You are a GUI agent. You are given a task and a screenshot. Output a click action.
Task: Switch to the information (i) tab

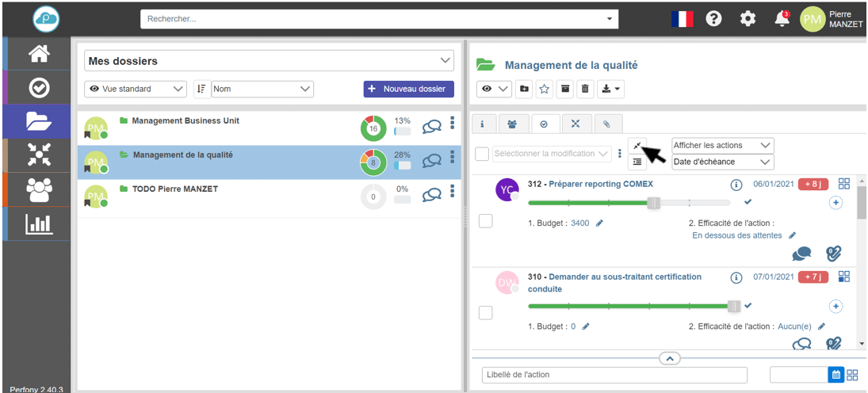click(484, 124)
